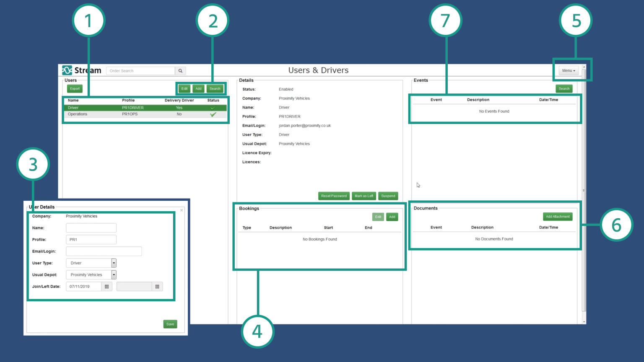
Task: Open the Left Date calendar picker icon
Action: (157, 286)
